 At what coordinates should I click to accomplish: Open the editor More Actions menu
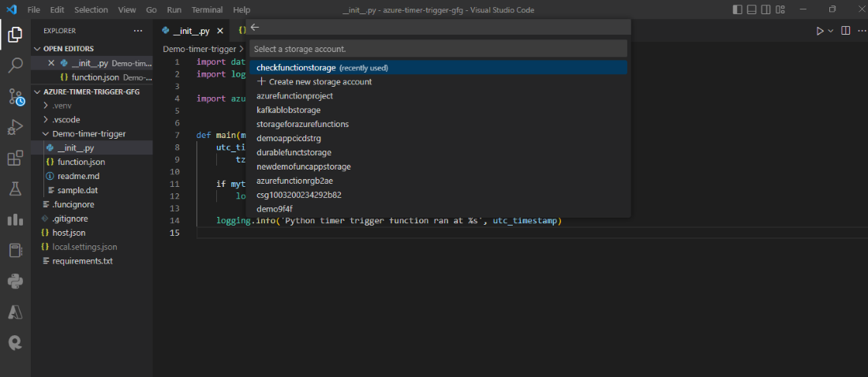coord(861,31)
